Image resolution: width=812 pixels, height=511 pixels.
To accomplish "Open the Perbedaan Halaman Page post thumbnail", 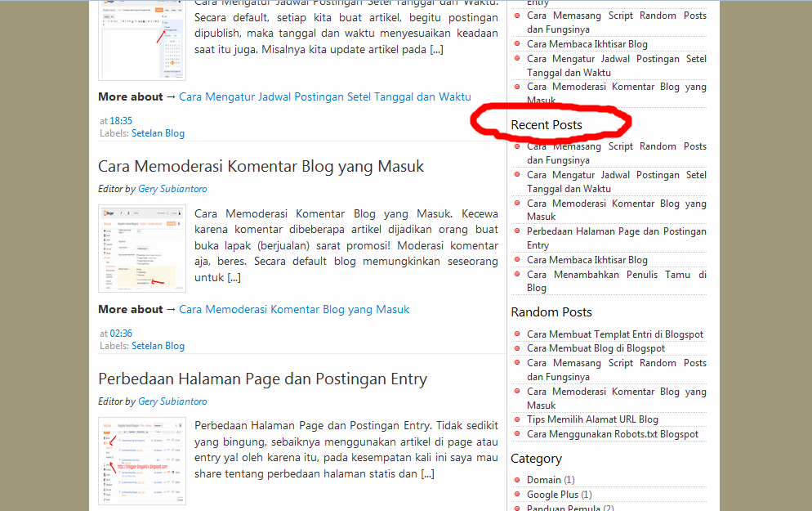I will (142, 460).
